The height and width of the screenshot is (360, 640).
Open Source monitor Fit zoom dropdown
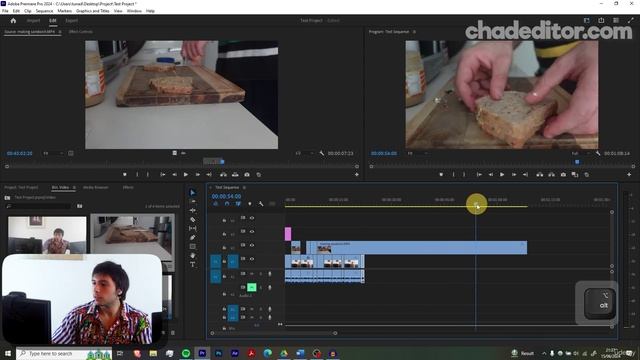[x=53, y=153]
